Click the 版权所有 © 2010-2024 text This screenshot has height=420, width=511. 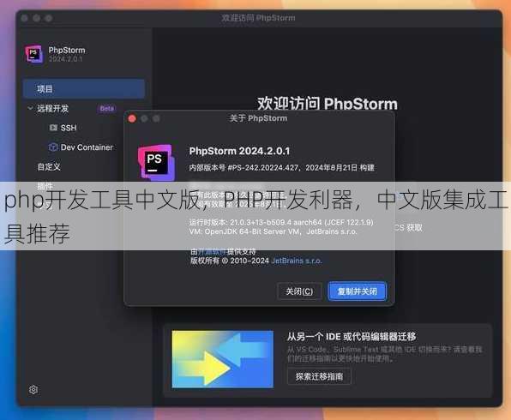coord(230,261)
